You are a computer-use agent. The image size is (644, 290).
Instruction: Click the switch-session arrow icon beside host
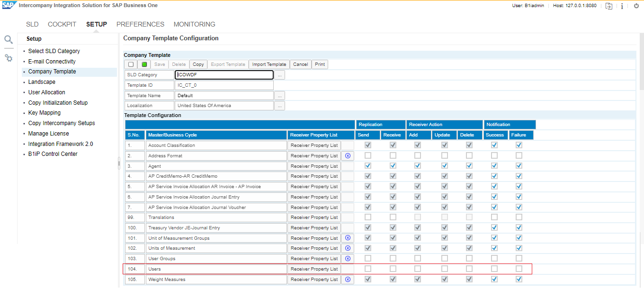coord(609,6)
